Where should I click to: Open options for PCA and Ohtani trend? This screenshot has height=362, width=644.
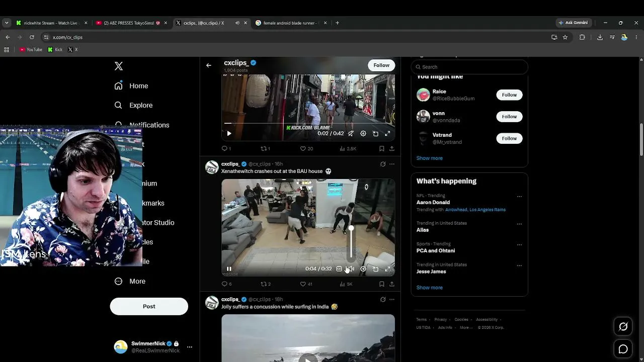coord(519,245)
